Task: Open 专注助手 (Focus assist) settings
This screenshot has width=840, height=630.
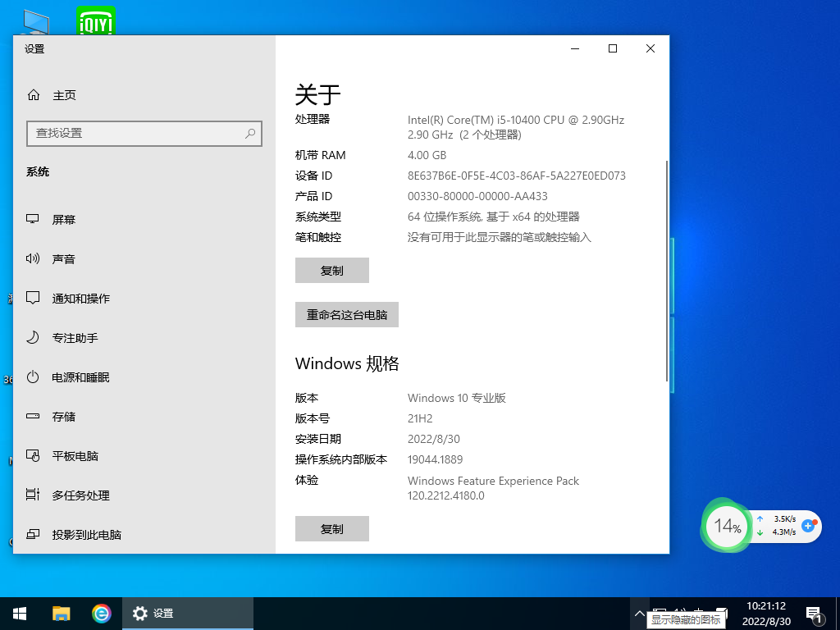Action: (72, 337)
